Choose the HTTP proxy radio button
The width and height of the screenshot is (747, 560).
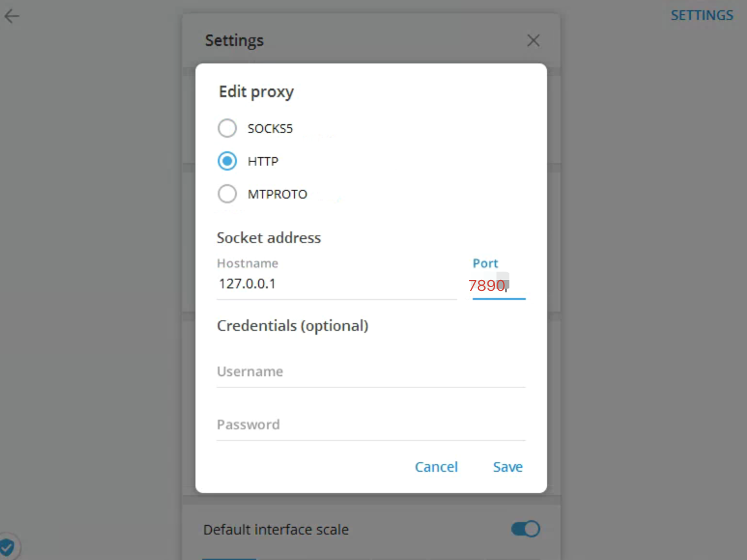click(x=227, y=161)
